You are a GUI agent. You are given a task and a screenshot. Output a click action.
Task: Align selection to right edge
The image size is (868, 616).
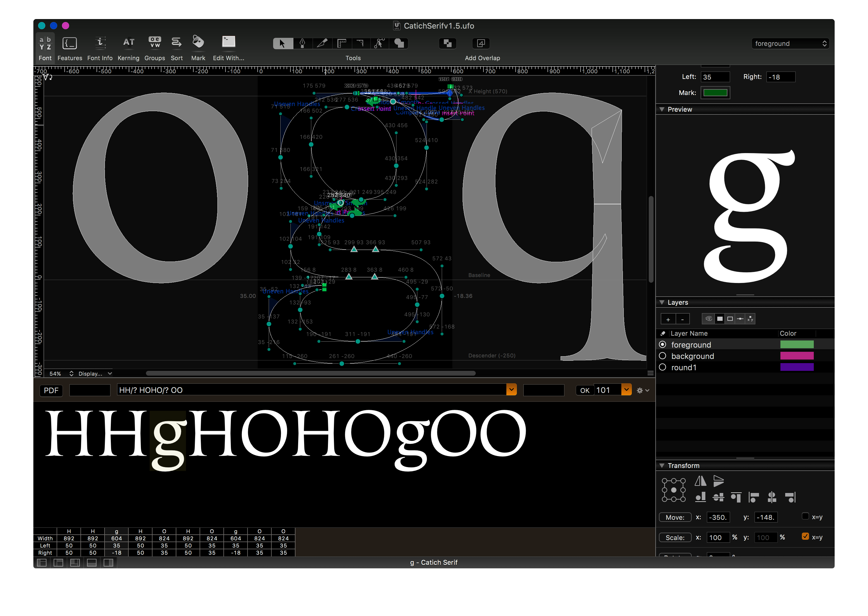(x=790, y=497)
